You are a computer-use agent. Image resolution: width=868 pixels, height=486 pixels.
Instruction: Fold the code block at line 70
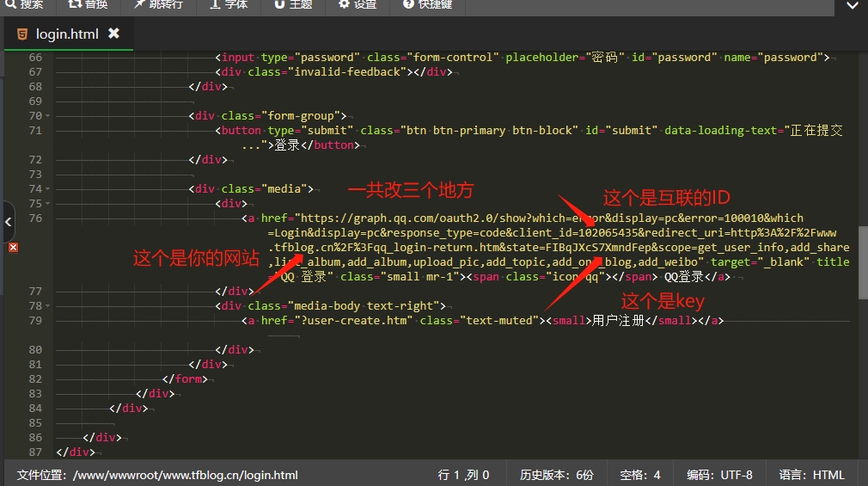[47, 116]
